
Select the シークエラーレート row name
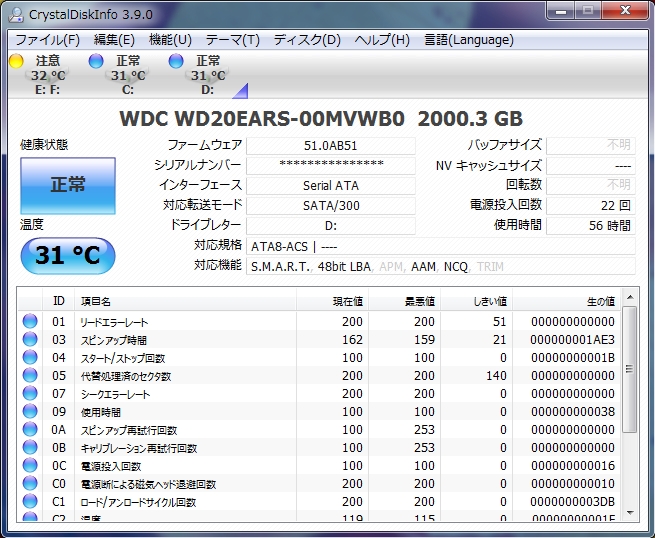115,394
